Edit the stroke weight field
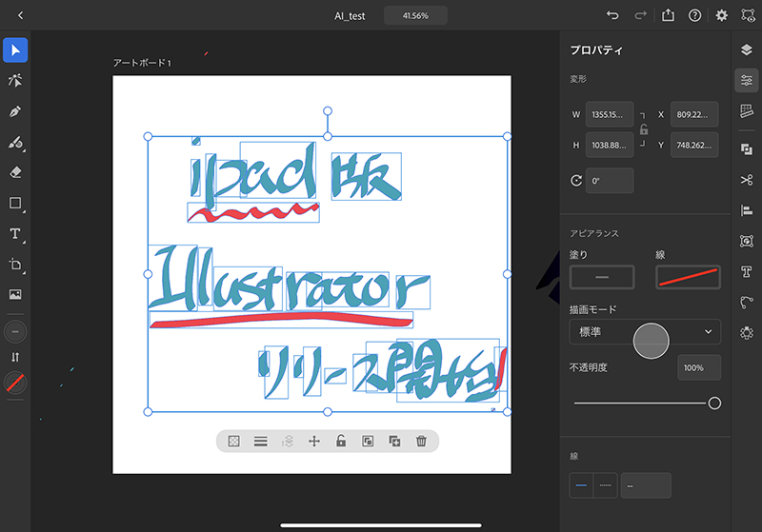This screenshot has height=532, width=762. 646,485
